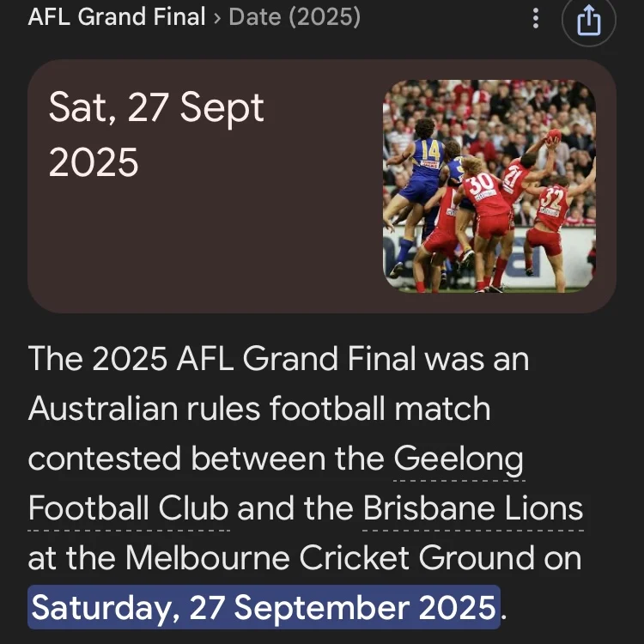
Task: Open the three-dot more options menu
Action: tap(537, 18)
